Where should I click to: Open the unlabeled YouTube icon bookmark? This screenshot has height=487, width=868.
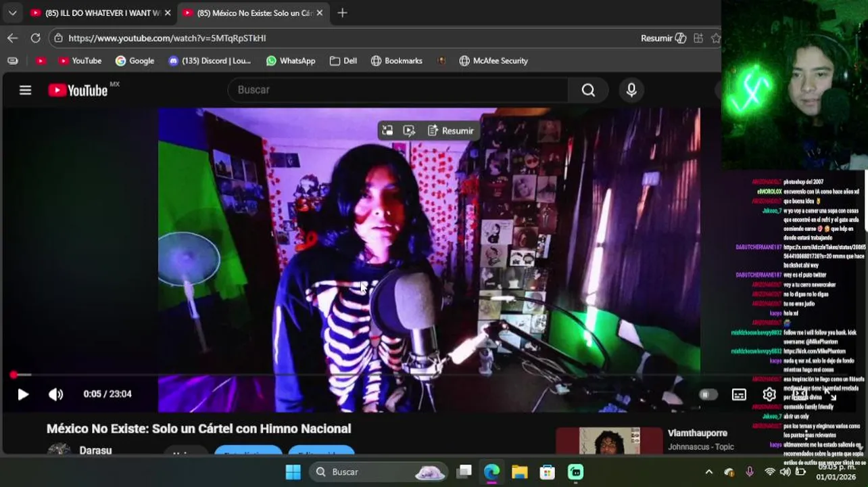click(41, 61)
